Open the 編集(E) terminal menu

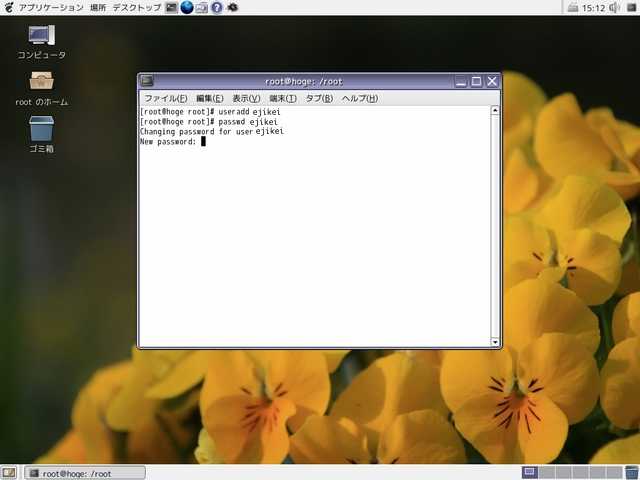[x=210, y=98]
